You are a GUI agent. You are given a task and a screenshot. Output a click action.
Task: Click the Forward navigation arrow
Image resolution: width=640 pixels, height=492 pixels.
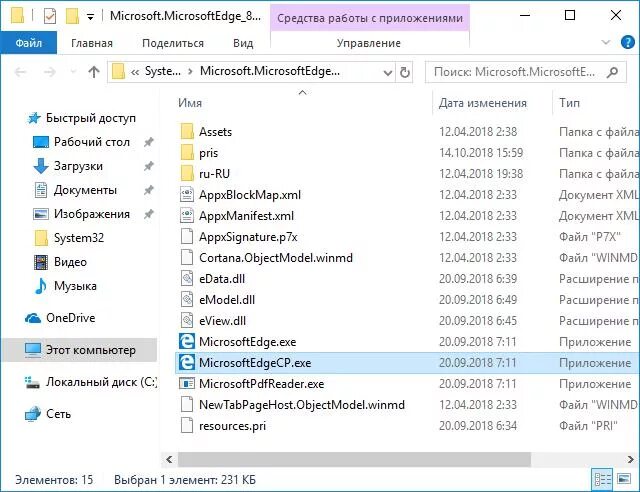click(x=50, y=72)
